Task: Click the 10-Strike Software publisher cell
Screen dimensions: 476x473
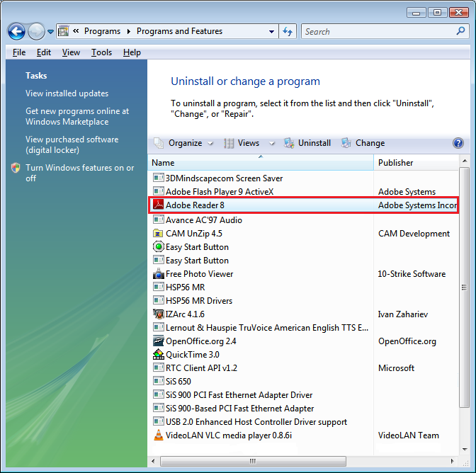Action: pyautogui.click(x=412, y=274)
